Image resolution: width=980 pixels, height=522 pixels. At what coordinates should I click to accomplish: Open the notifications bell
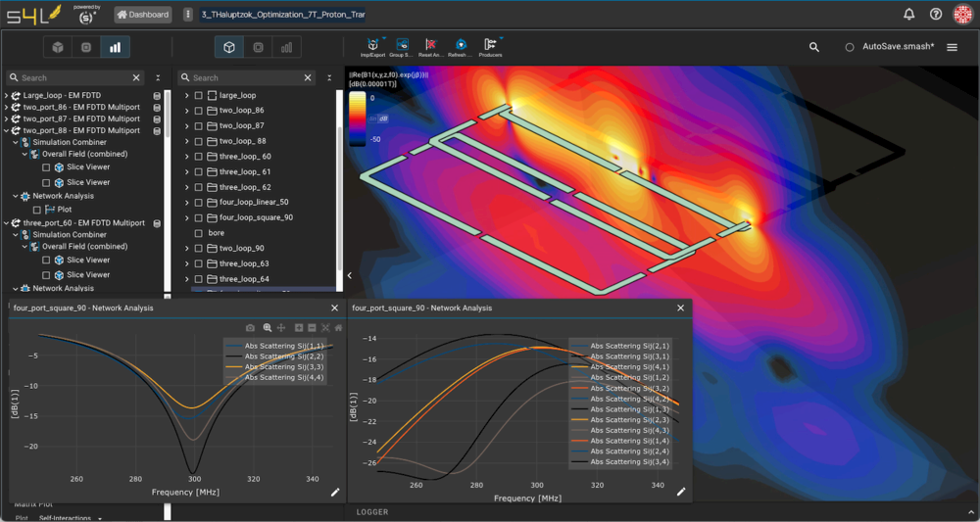click(909, 15)
